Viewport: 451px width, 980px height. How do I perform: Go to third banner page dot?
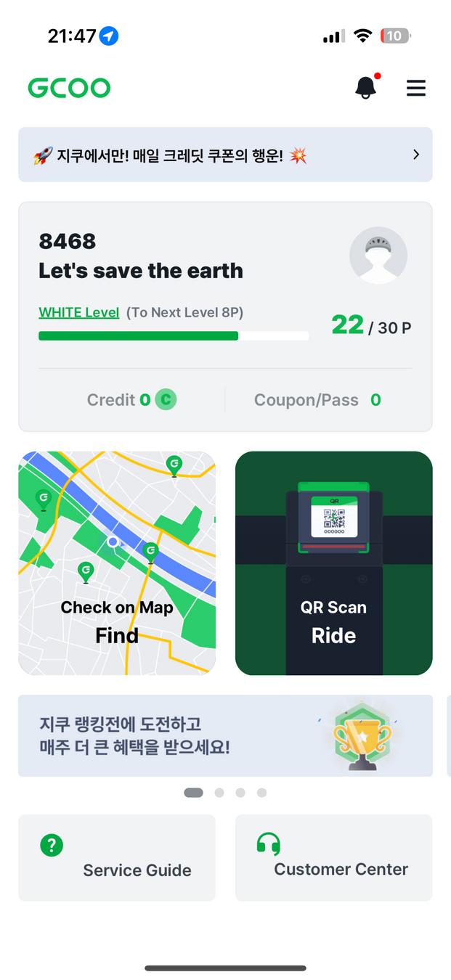point(240,793)
